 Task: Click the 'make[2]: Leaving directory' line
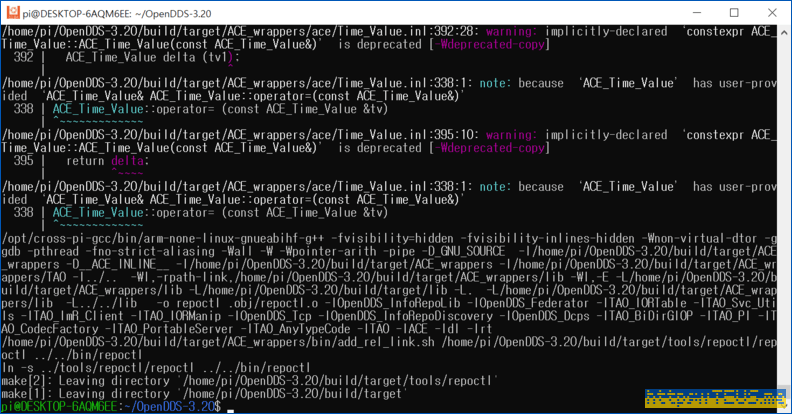click(250, 381)
